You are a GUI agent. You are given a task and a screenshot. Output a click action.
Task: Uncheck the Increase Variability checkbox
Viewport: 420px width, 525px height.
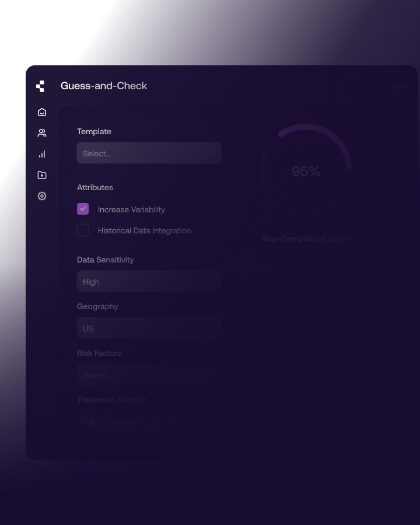click(x=83, y=209)
